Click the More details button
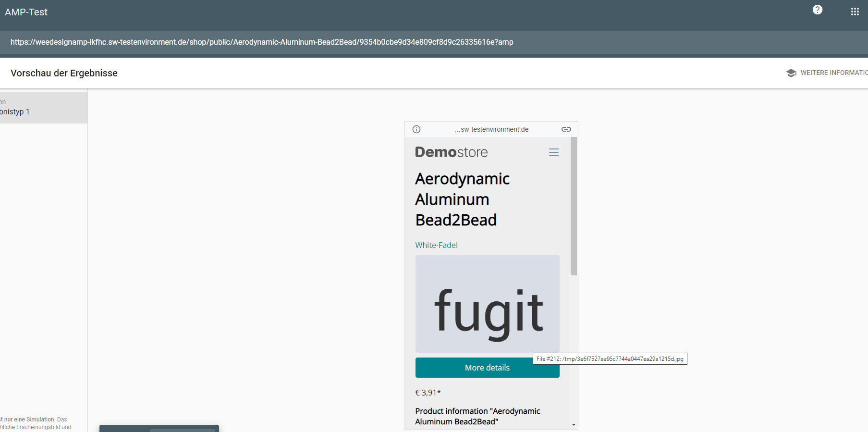This screenshot has height=432, width=868. (487, 368)
